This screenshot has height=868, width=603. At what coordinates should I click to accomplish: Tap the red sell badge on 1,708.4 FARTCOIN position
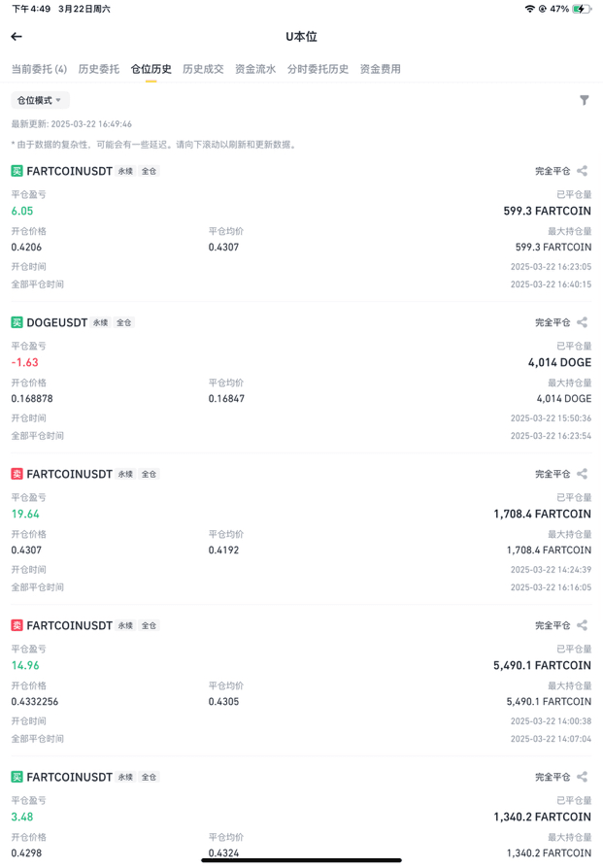[x=17, y=474]
